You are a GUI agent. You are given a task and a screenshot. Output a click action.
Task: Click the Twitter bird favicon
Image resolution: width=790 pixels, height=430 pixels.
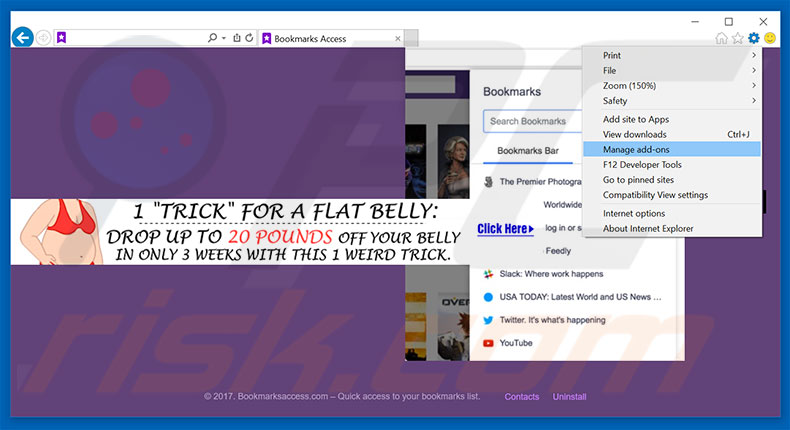[488, 320]
